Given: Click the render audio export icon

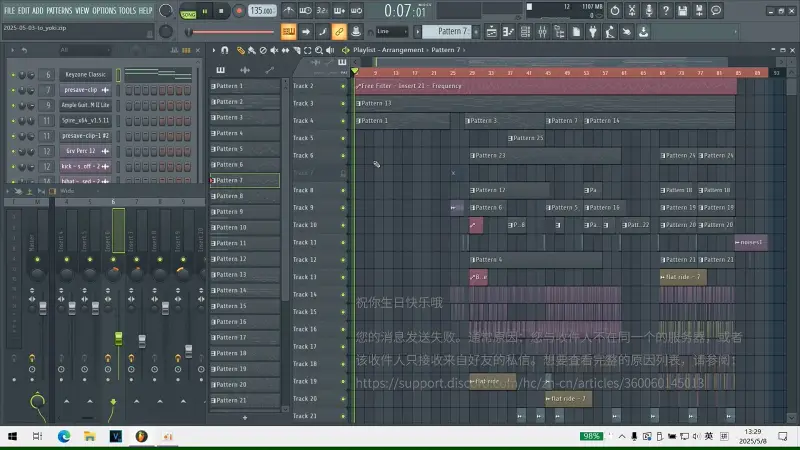Looking at the screenshot, I should 699,10.
